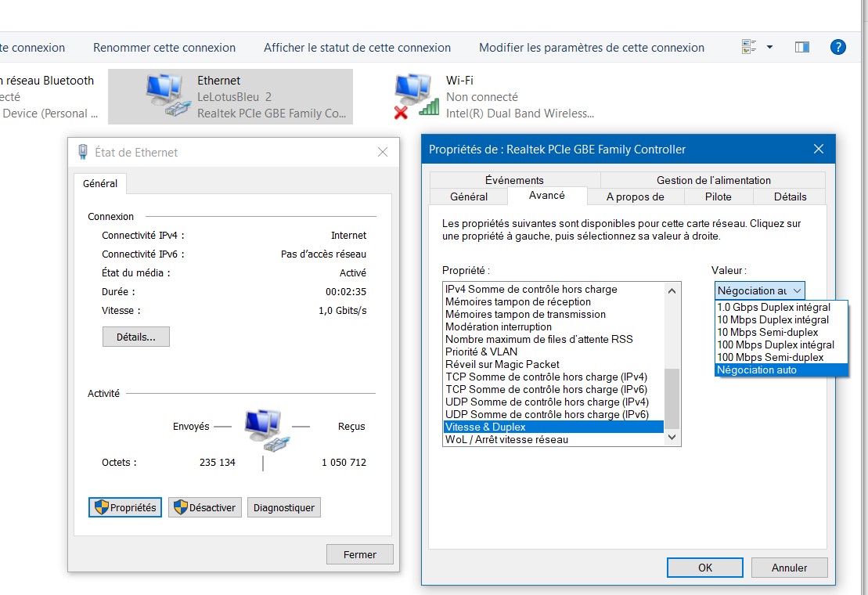
Task: Click the help question mark icon
Action: [837, 47]
